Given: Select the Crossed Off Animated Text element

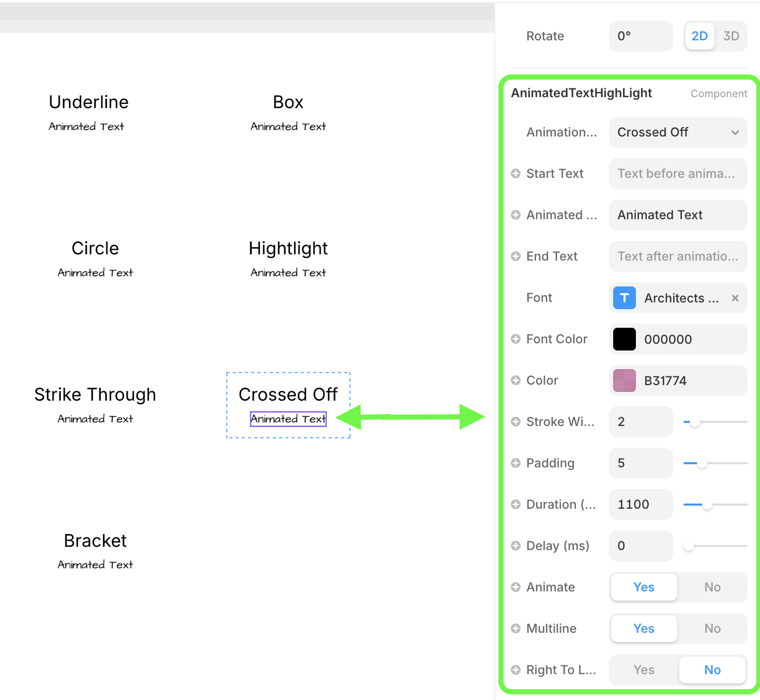Looking at the screenshot, I should click(x=288, y=419).
